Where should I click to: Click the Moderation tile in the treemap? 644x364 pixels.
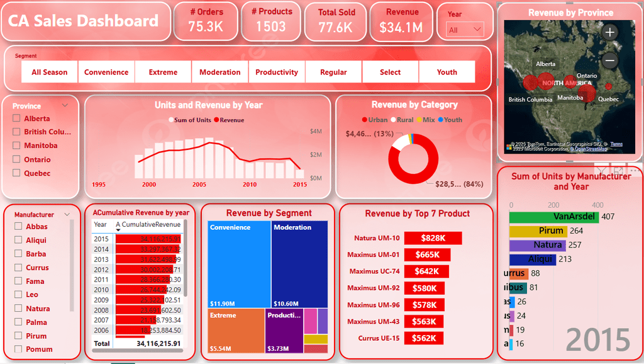pyautogui.click(x=300, y=264)
